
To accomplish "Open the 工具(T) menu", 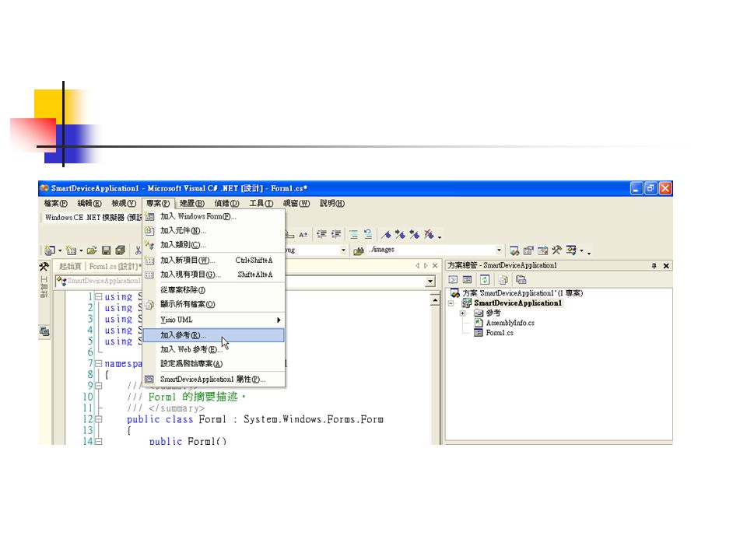I will (261, 203).
